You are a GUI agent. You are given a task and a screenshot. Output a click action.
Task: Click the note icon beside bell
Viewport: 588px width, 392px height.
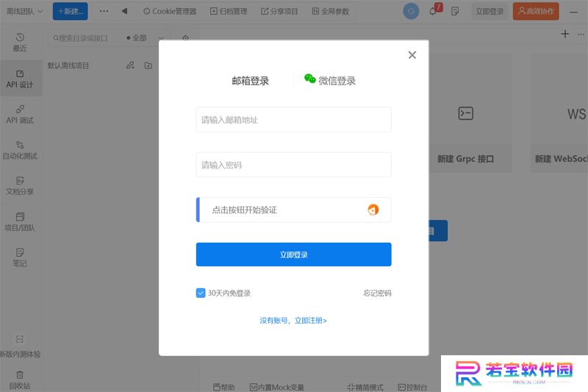[x=455, y=11]
